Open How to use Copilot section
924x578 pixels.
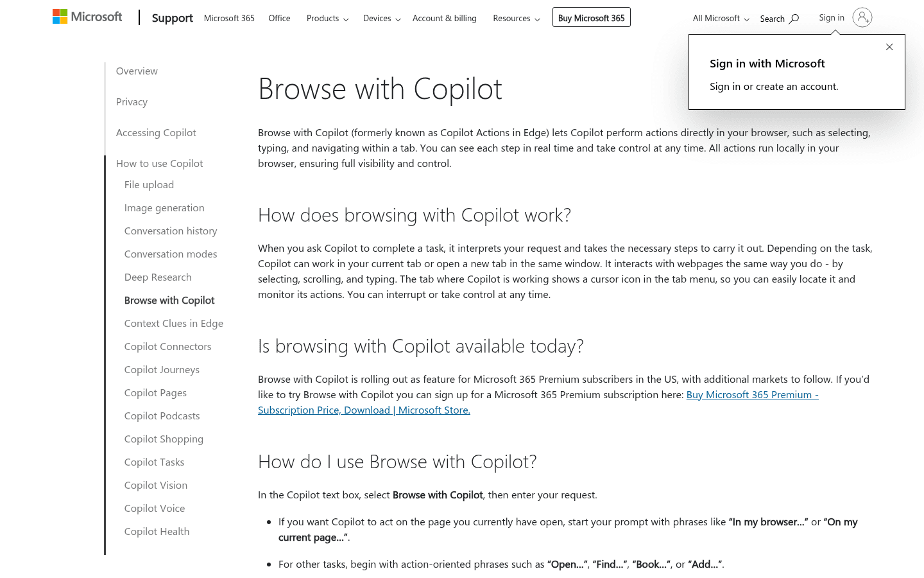tap(159, 163)
